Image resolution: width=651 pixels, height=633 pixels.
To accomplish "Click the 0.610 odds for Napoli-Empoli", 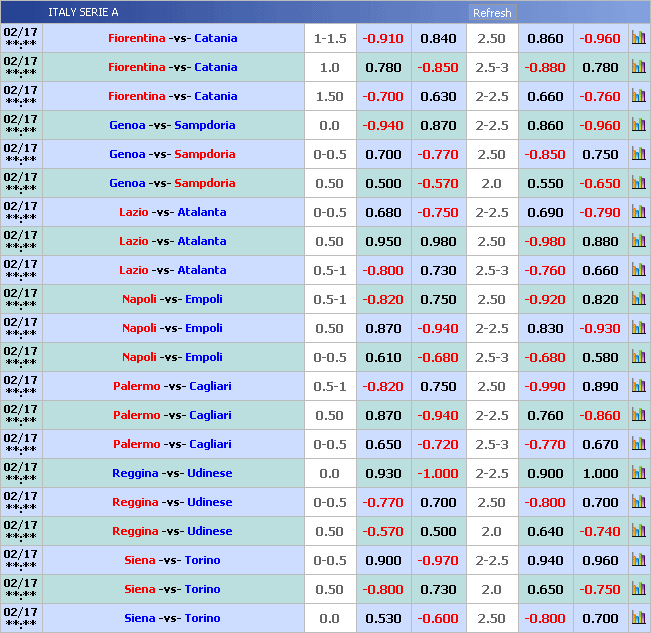I will 383,358.
